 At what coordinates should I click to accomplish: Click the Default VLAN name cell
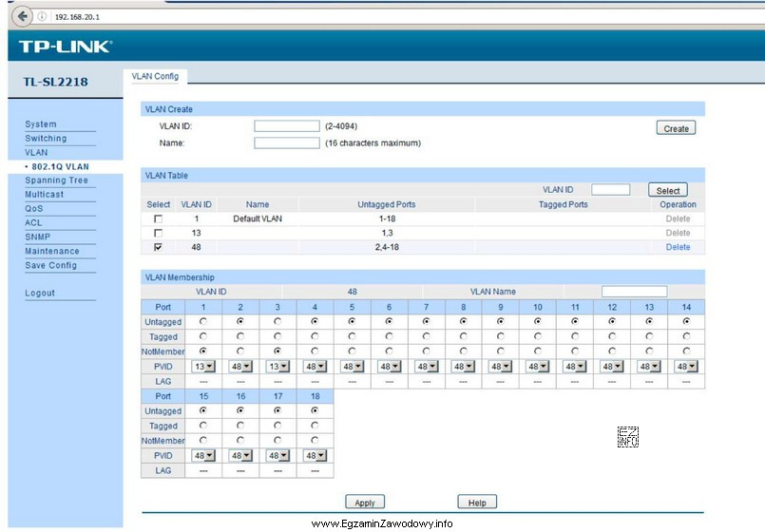tap(258, 218)
